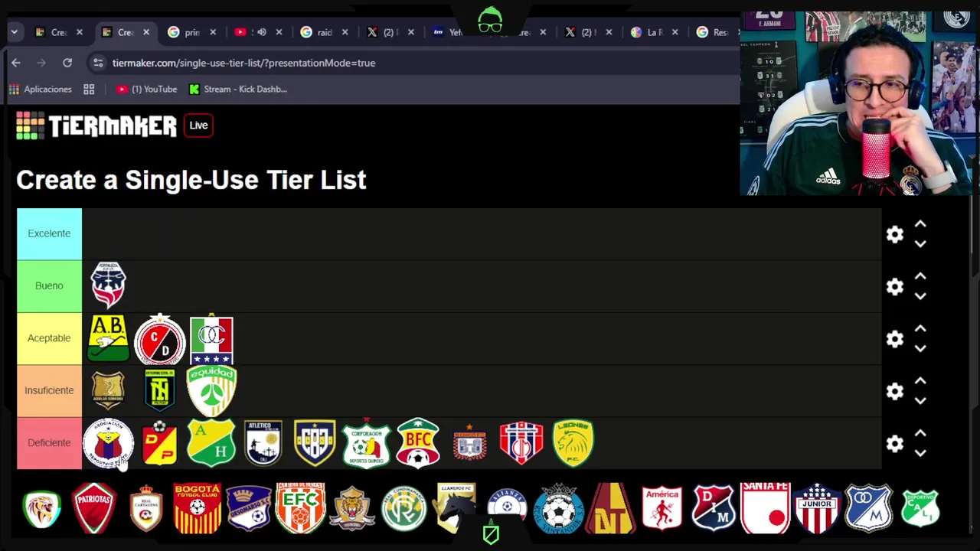Select the Real Cundinamarca green logo
The width and height of the screenshot is (980, 551).
tap(404, 508)
